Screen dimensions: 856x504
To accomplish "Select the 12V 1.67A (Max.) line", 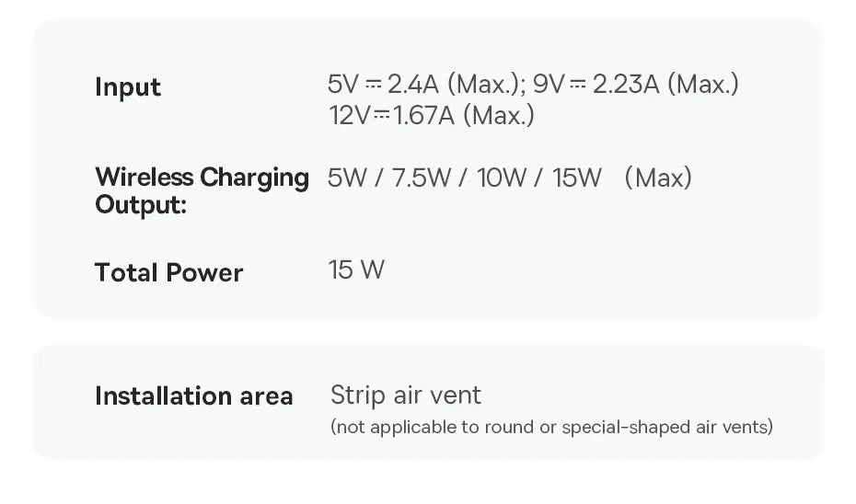I will pyautogui.click(x=431, y=116).
